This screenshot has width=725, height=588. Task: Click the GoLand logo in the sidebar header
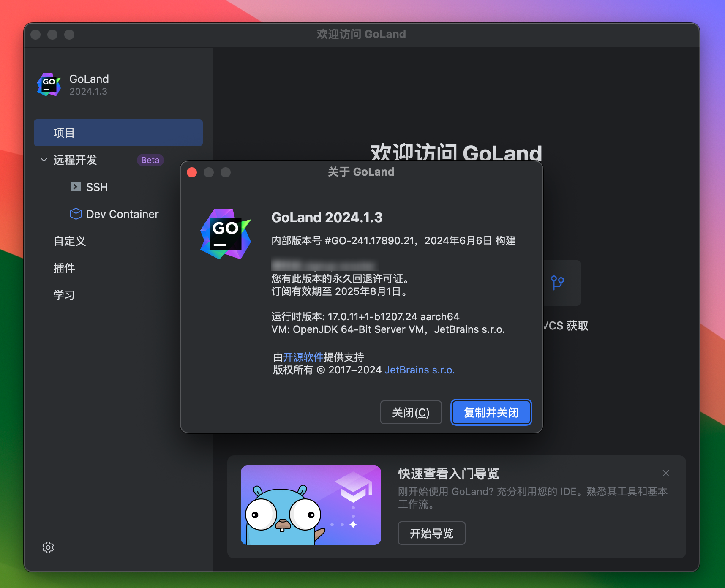click(49, 84)
